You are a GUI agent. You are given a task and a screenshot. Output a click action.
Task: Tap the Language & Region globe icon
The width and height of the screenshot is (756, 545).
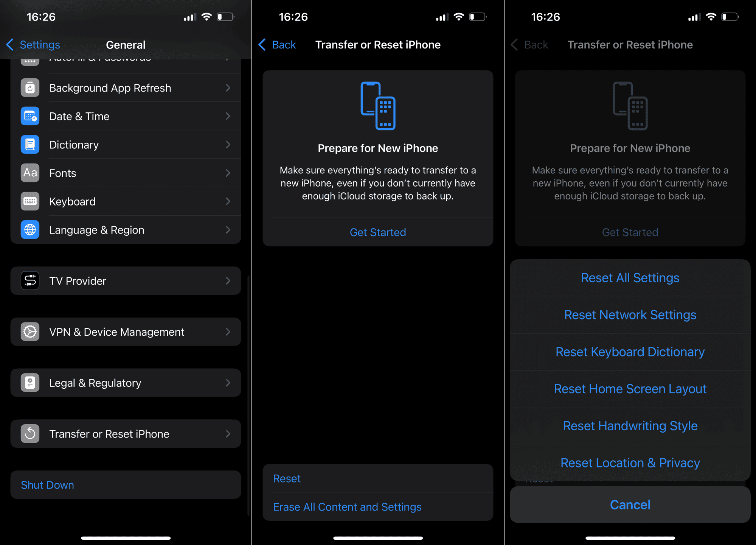coord(30,230)
